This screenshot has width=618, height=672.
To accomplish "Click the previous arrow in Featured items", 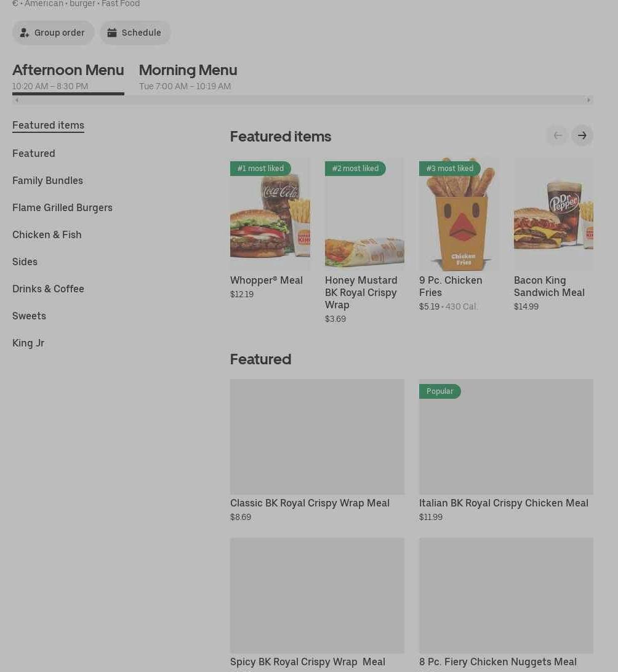I will (558, 135).
